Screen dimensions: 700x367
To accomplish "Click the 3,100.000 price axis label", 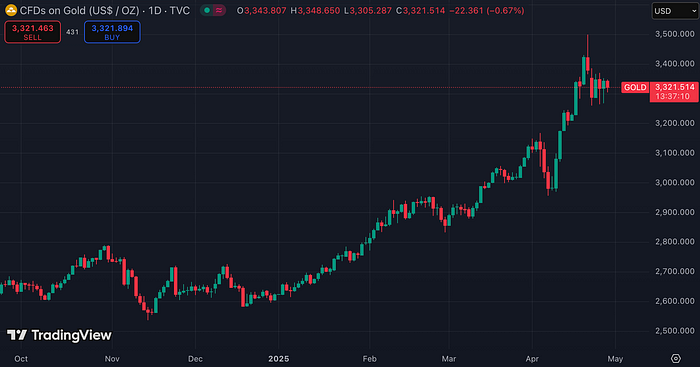I will click(675, 153).
